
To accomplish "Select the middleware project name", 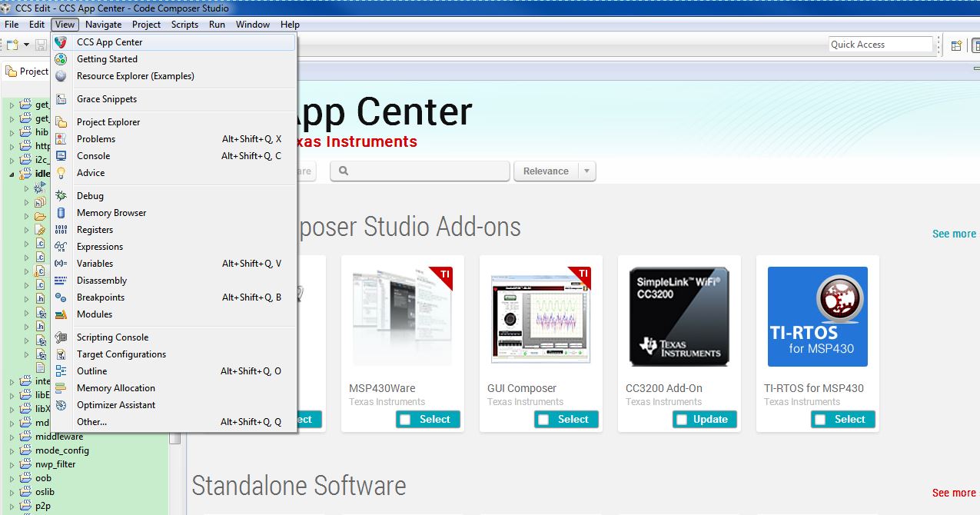I will (x=59, y=437).
